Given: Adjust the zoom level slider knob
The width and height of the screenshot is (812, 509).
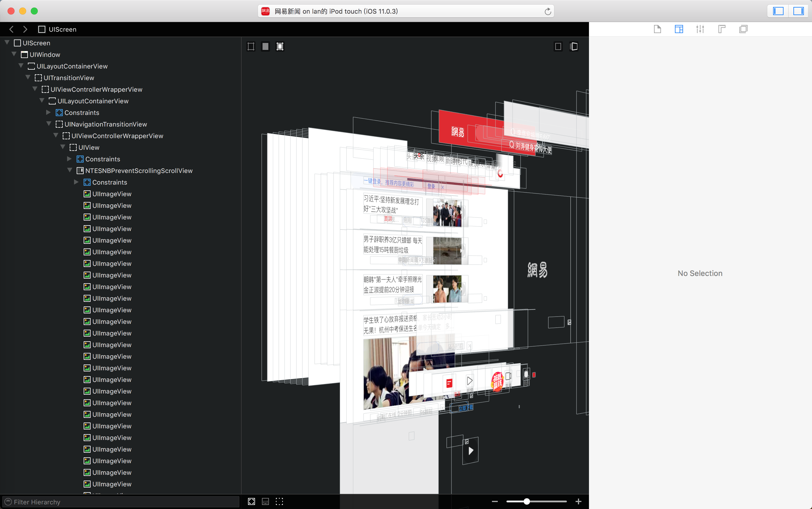Looking at the screenshot, I should [527, 501].
